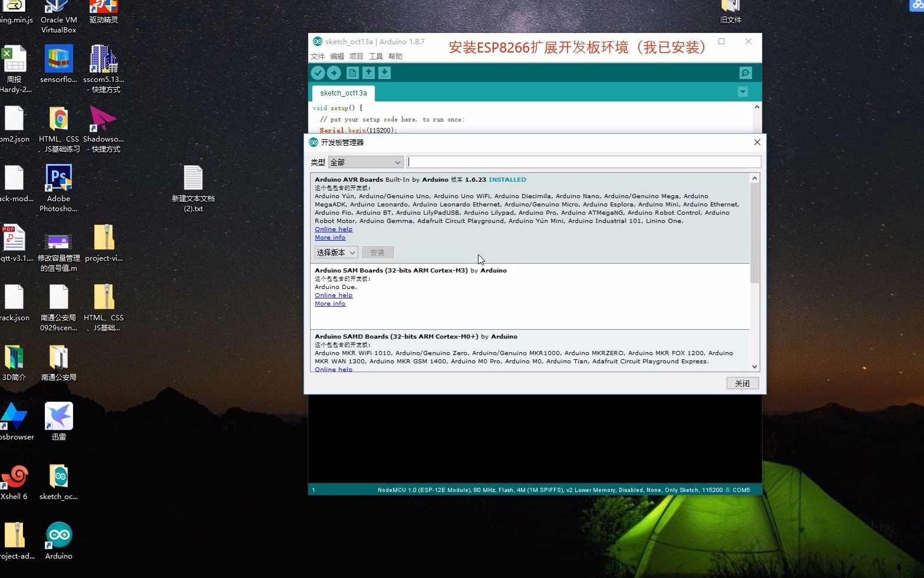
Task: Click the Upload arrow toolbar icon
Action: tap(334, 73)
